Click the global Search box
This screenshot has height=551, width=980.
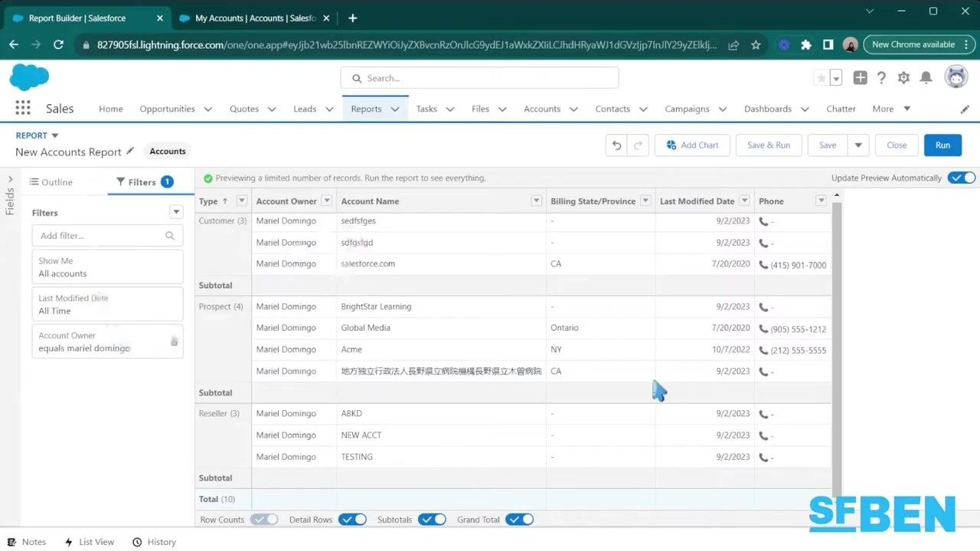pos(479,78)
